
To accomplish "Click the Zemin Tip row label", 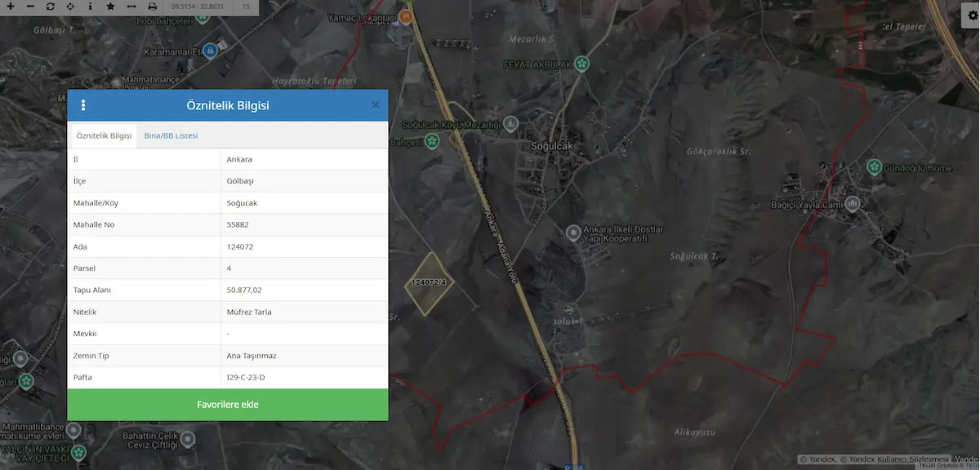I will tap(91, 356).
